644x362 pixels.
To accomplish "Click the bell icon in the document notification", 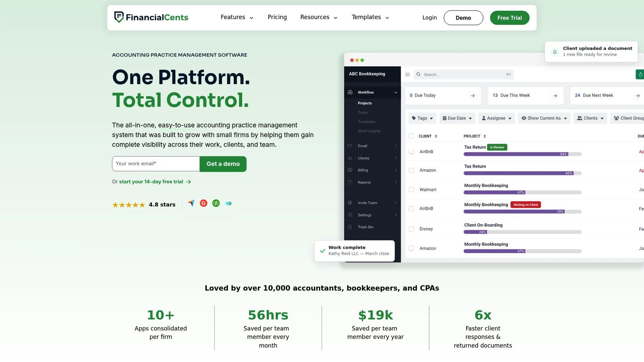I will tap(555, 52).
